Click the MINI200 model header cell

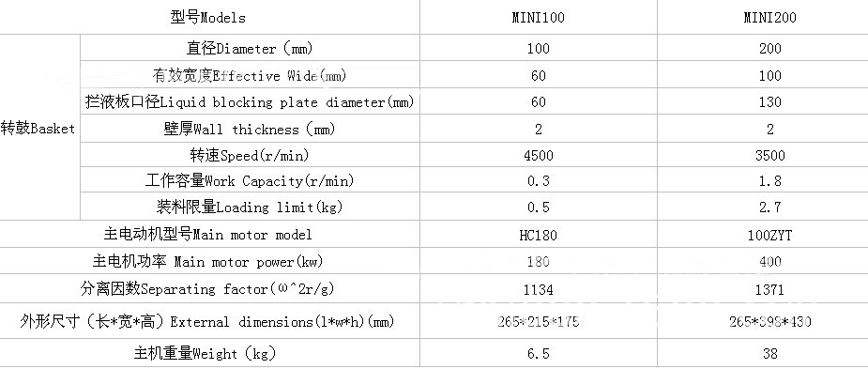click(769, 18)
